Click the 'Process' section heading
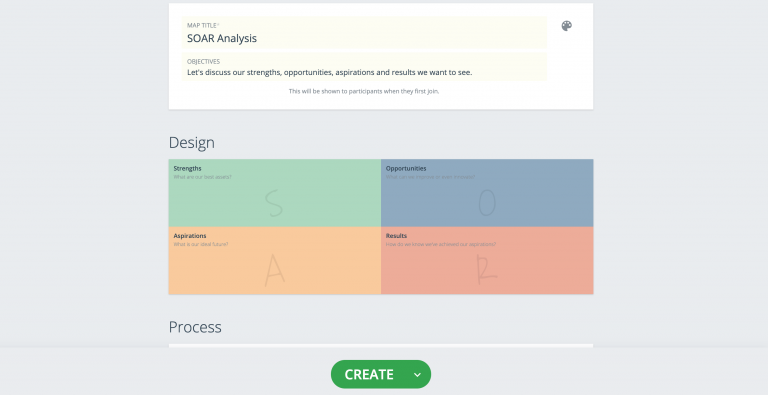The width and height of the screenshot is (768, 395). [x=195, y=327]
